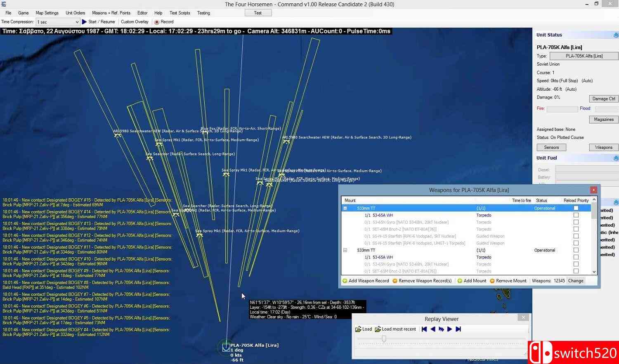Open the Time Compression dropdown

pos(77,22)
